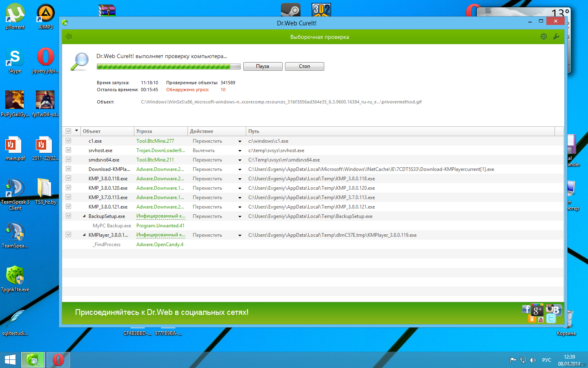Click the green scan progress bar
This screenshot has height=368, width=588.
[169, 66]
